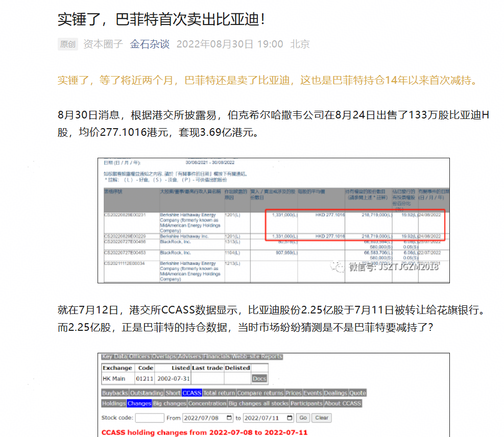Open the Financials tab in Webb-site screenshot
The height and width of the screenshot is (437, 504).
(217, 356)
